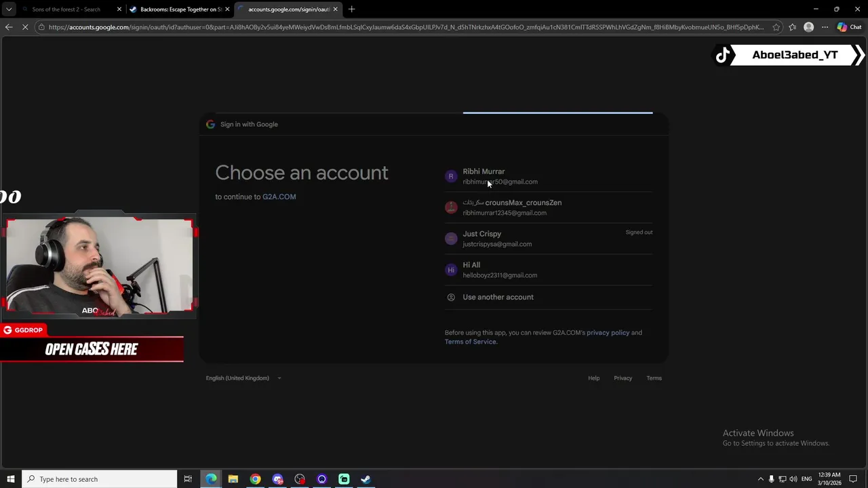Go back with the browser back arrow

tap(8, 27)
